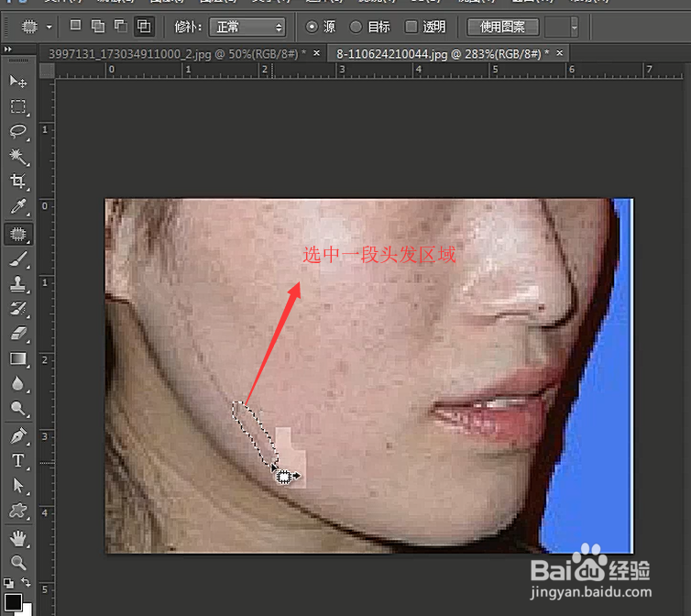Swap foreground and background colors
Screen dimensions: 691x616
click(x=26, y=582)
